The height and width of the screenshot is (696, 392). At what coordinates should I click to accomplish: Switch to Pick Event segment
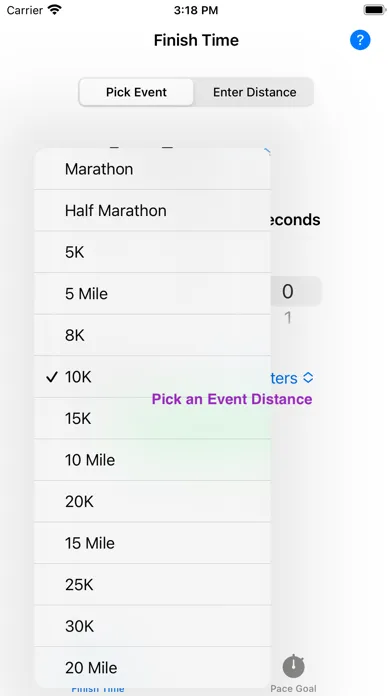pos(136,92)
